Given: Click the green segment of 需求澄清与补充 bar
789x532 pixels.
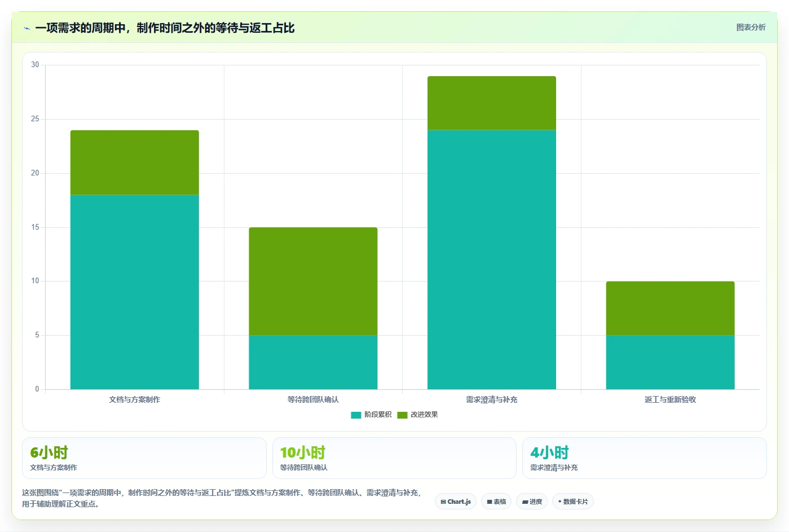Looking at the screenshot, I should [492, 103].
